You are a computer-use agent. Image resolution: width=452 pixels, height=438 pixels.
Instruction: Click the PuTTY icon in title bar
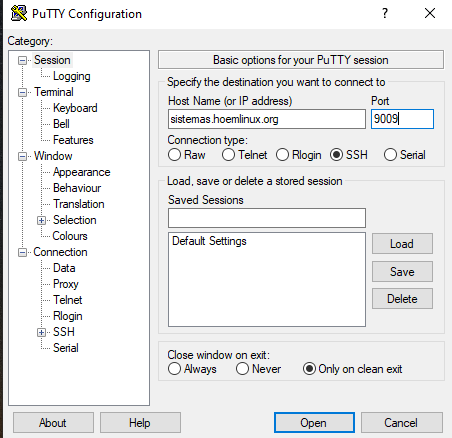coord(19,14)
